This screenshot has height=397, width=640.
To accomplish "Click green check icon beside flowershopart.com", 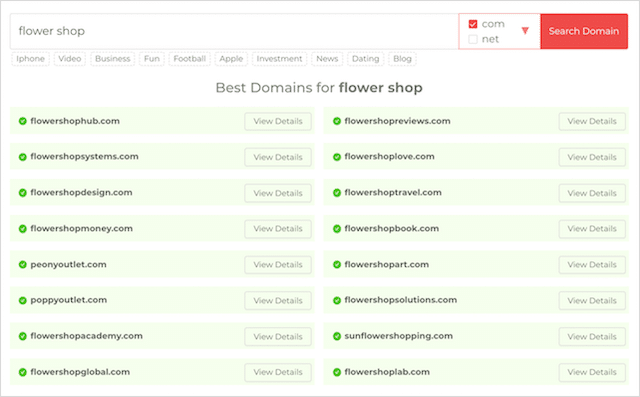I will point(337,264).
